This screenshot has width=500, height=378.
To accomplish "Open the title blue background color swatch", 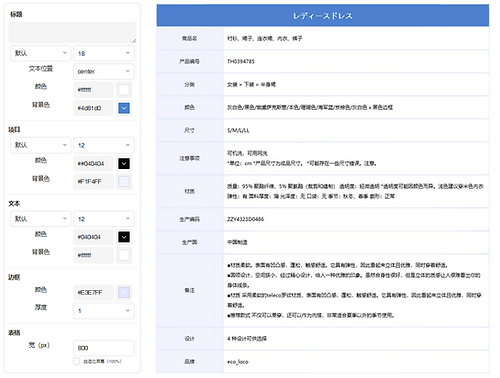I will click(x=124, y=108).
